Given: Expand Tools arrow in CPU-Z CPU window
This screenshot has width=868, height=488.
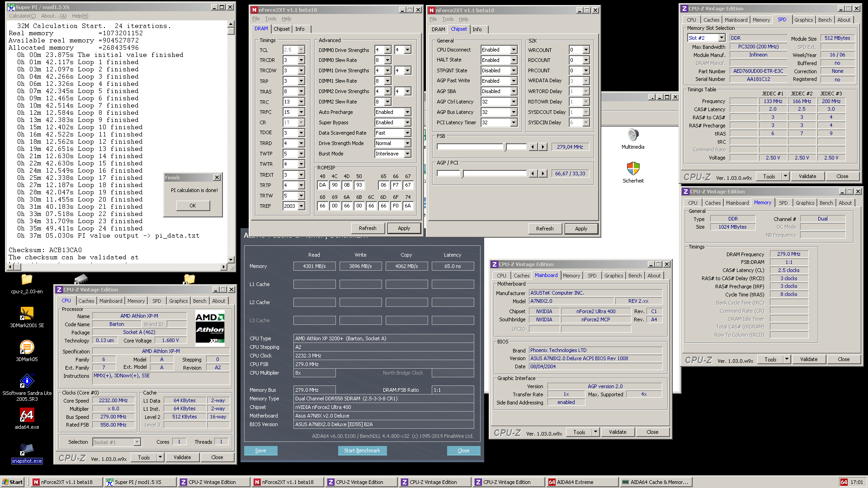Looking at the screenshot, I should pyautogui.click(x=160, y=457).
